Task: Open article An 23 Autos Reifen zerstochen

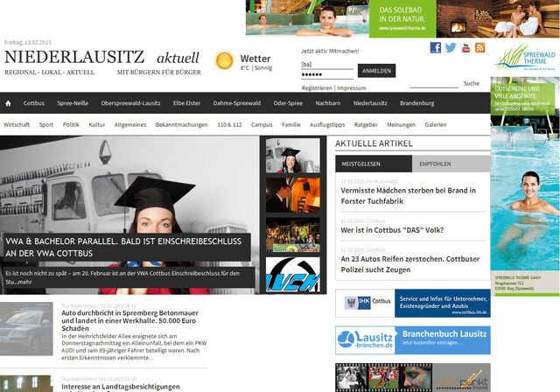Action: pos(410,264)
